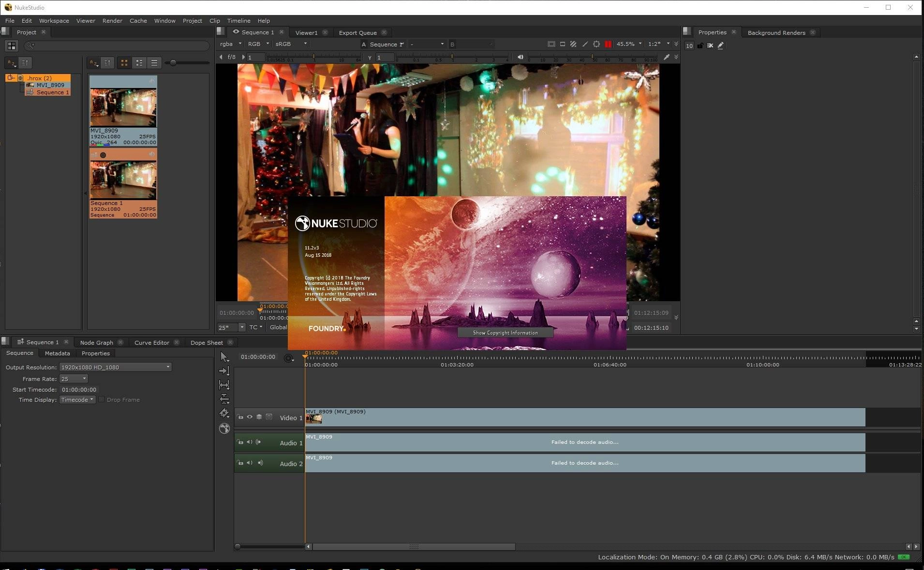The image size is (924, 570).
Task: Open the sRGB colorspace dropdown
Action: 291,44
